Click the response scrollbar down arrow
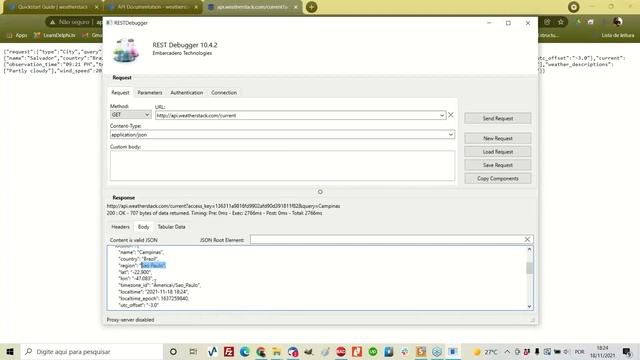The image size is (640, 360). pyautogui.click(x=529, y=307)
